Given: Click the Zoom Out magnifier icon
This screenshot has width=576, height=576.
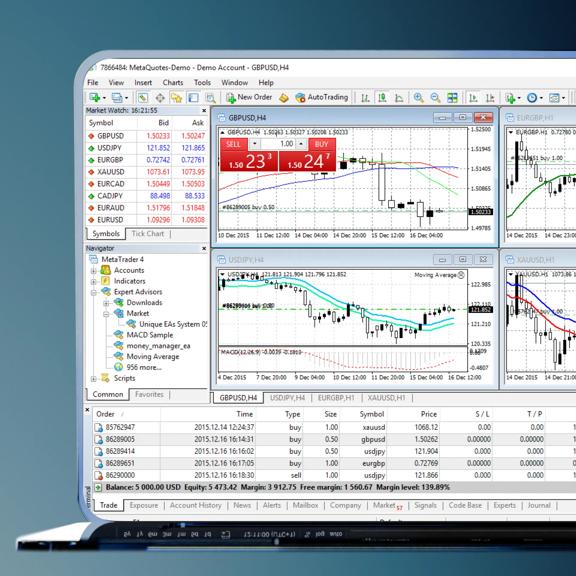Looking at the screenshot, I should tap(435, 98).
